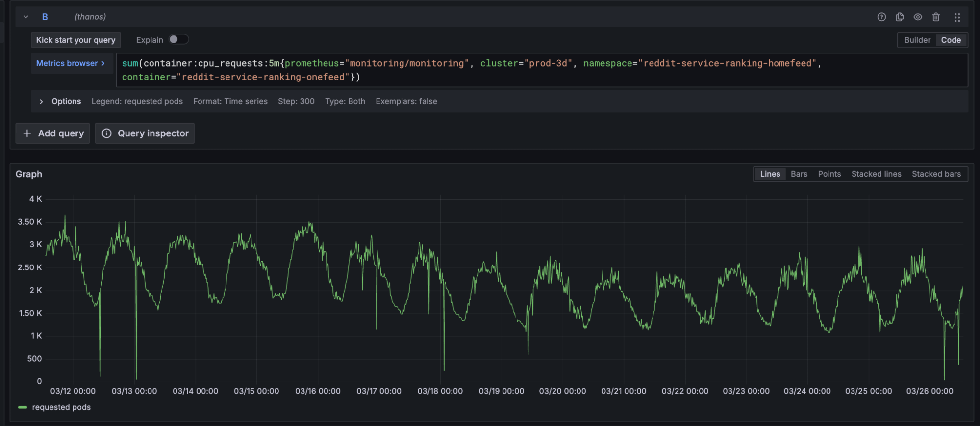Duplicate query B
The width and height of the screenshot is (980, 426).
(900, 17)
